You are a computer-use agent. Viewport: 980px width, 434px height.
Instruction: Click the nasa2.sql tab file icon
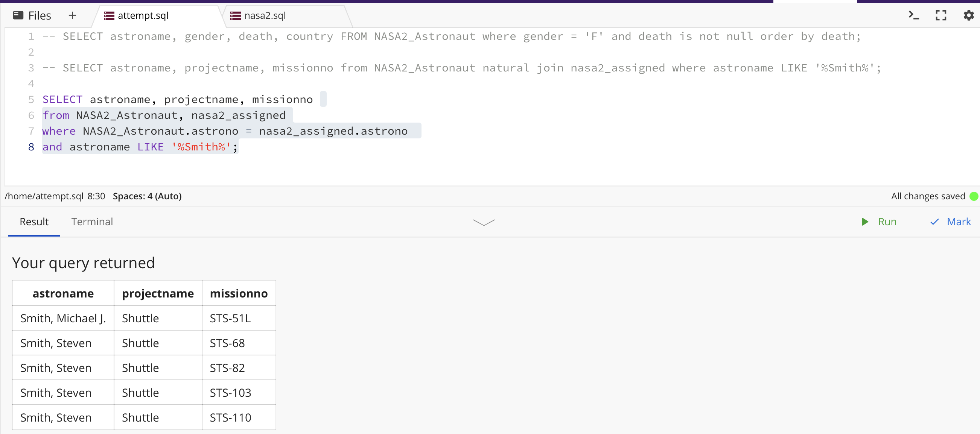pos(236,15)
